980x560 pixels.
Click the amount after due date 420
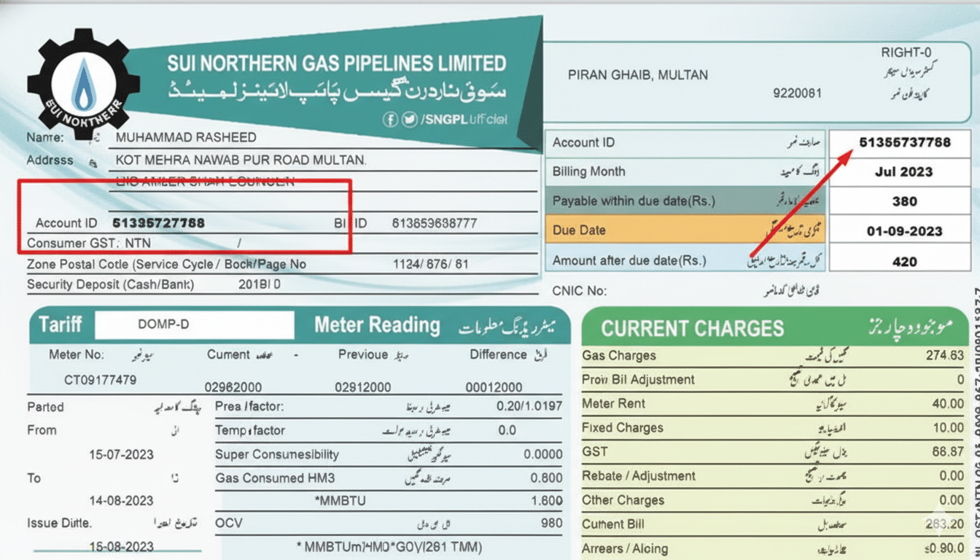coord(904,261)
